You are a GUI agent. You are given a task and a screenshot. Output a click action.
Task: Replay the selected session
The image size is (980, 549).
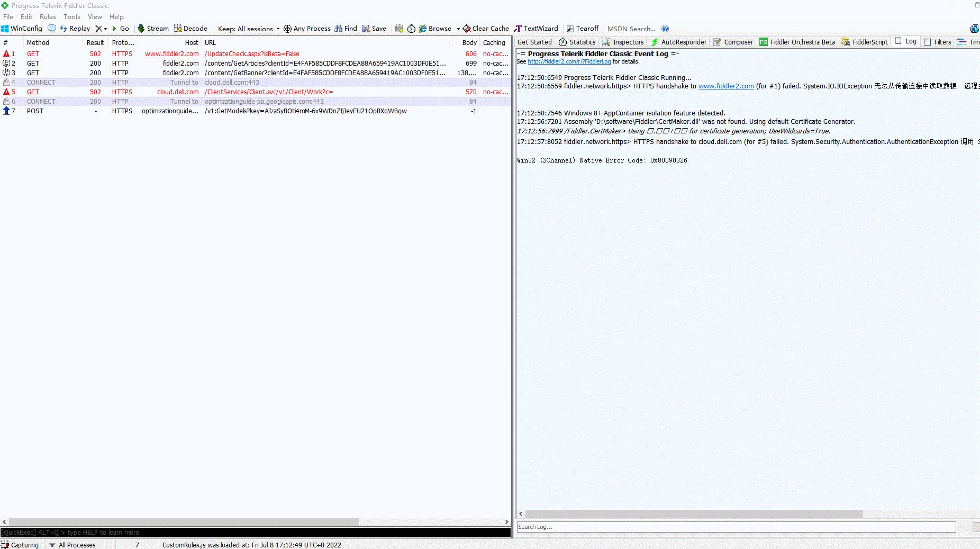coord(75,29)
